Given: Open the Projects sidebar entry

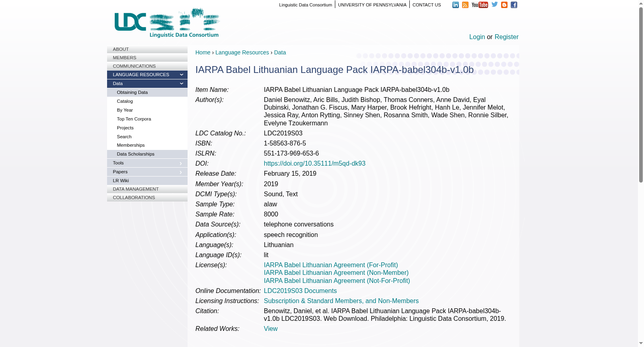Looking at the screenshot, I should point(147,128).
